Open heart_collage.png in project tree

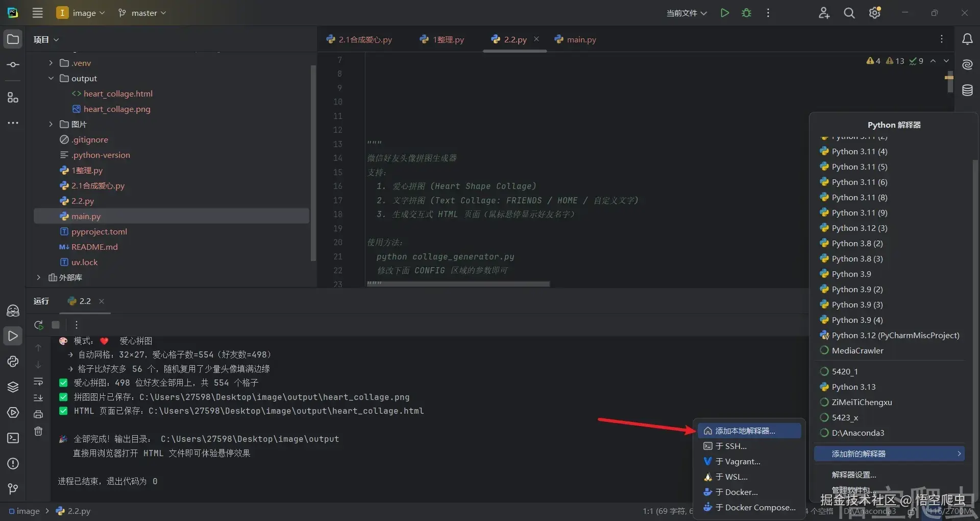[117, 109]
